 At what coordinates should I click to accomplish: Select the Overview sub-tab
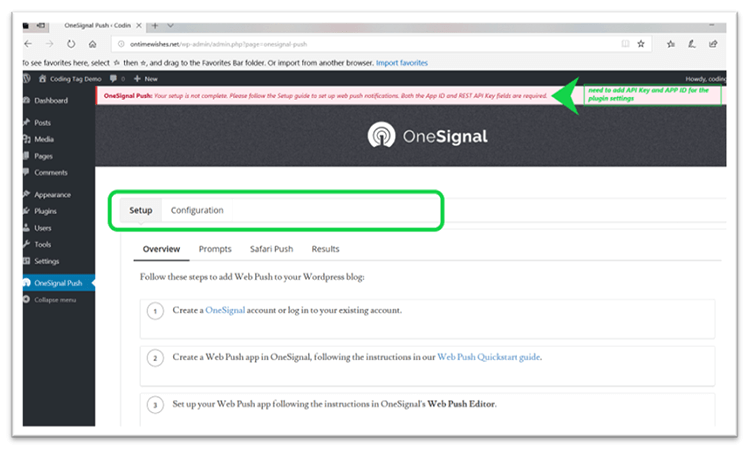click(161, 249)
